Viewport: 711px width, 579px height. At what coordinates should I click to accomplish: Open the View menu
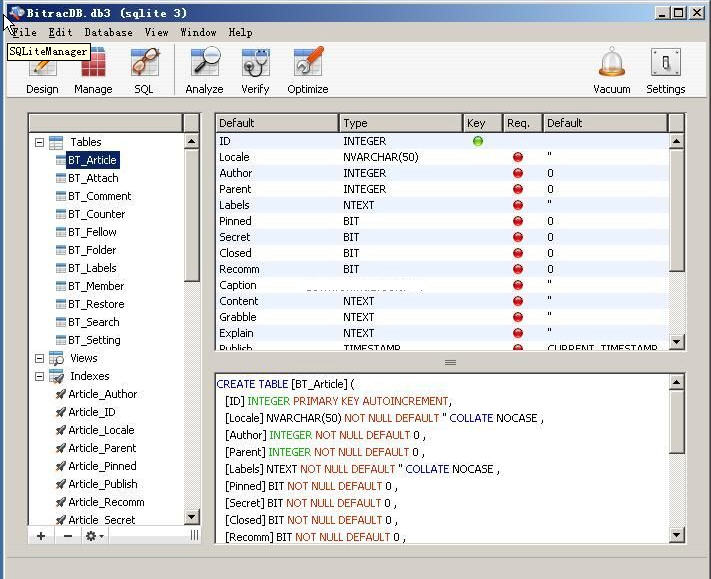[x=156, y=32]
